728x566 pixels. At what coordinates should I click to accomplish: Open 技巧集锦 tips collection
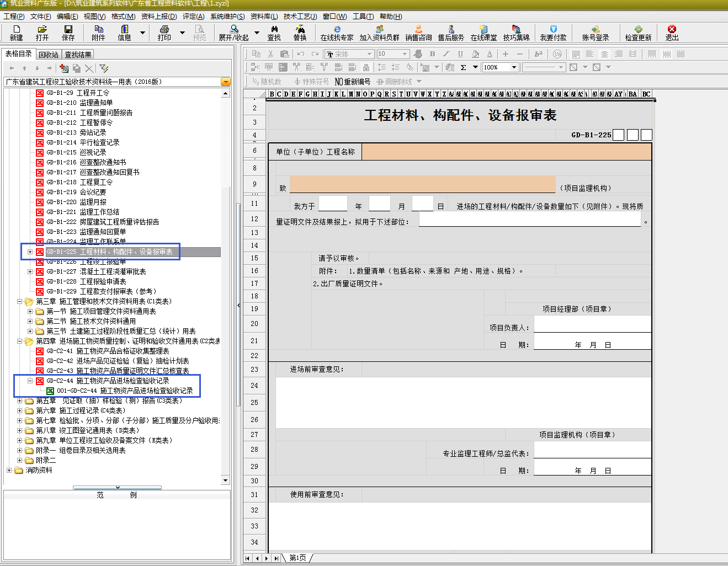click(x=516, y=33)
